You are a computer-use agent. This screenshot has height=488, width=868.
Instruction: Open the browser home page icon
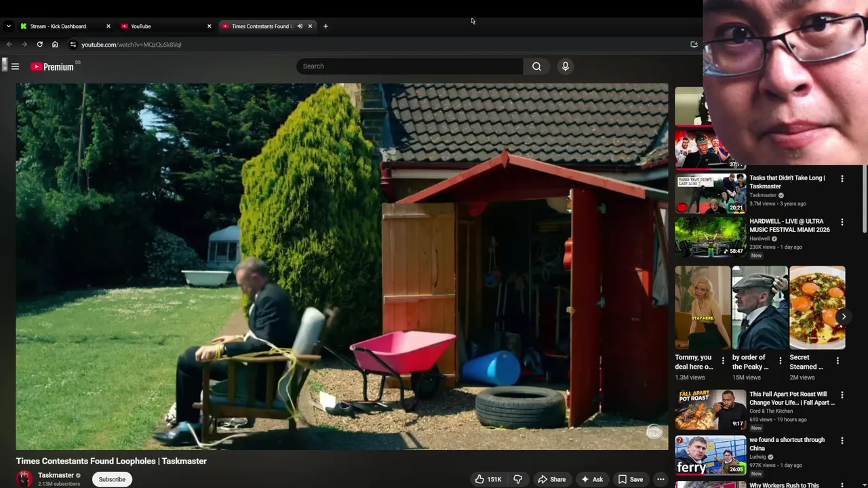[55, 45]
